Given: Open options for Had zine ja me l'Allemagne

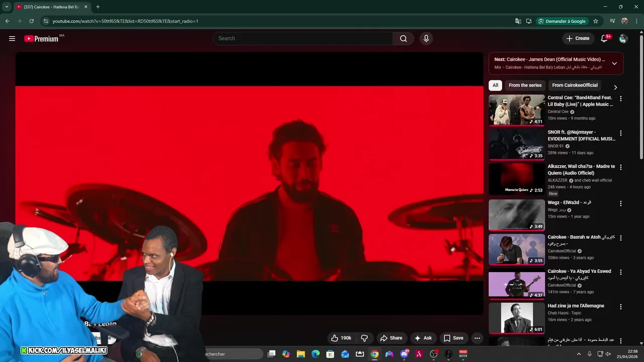Looking at the screenshot, I should point(620,307).
